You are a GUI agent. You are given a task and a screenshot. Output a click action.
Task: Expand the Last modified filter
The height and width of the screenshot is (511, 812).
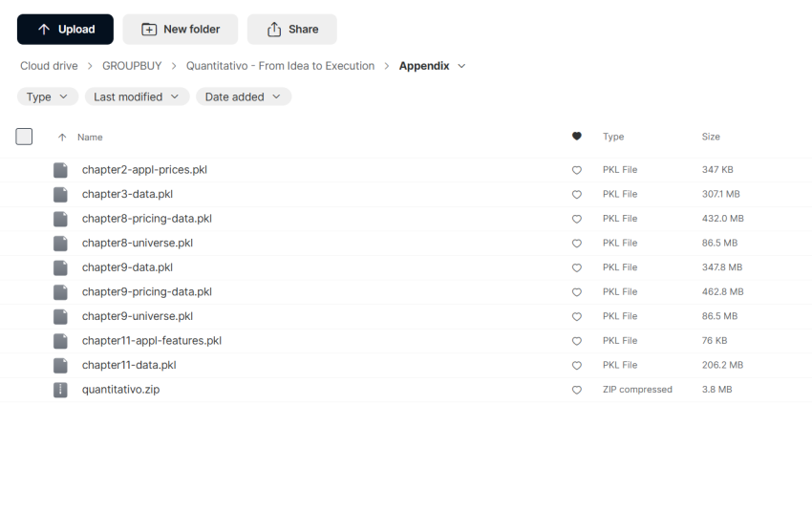click(x=137, y=96)
